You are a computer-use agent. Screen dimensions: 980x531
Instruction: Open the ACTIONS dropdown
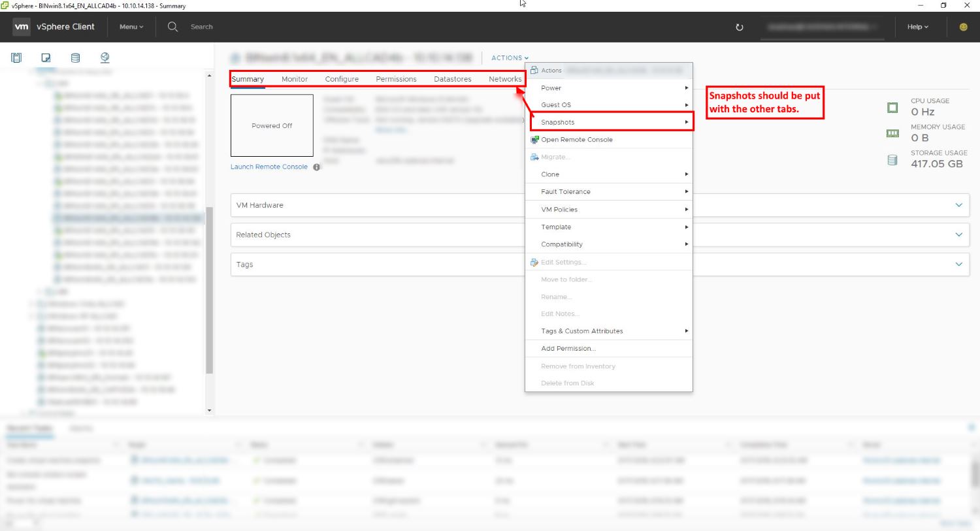(508, 57)
